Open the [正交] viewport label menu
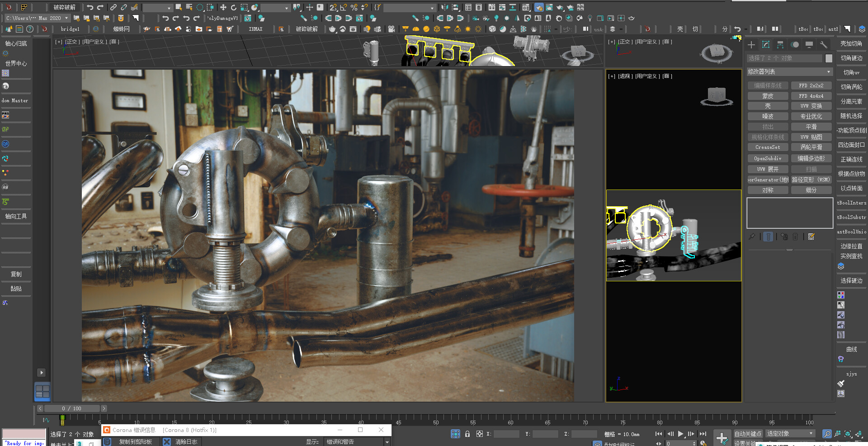 coord(72,42)
